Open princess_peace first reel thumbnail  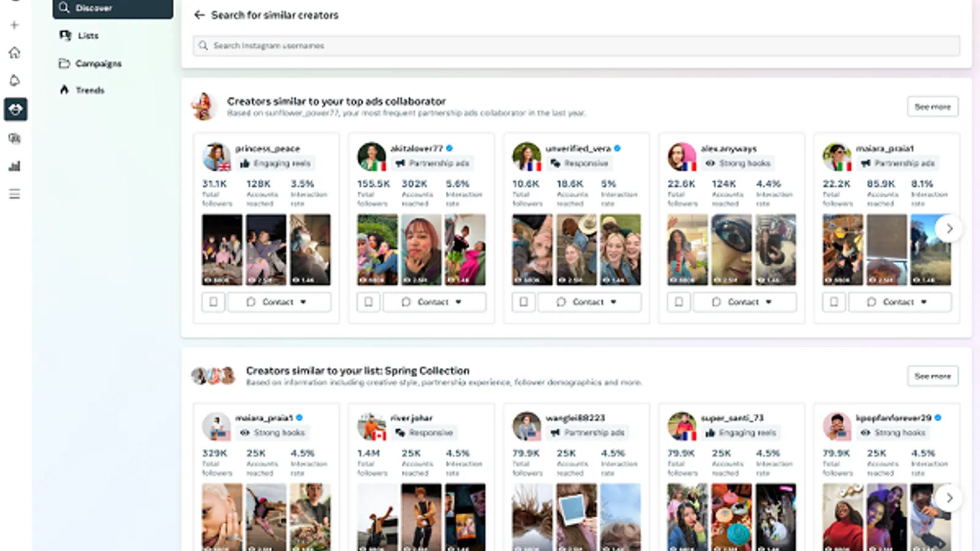pos(222,250)
